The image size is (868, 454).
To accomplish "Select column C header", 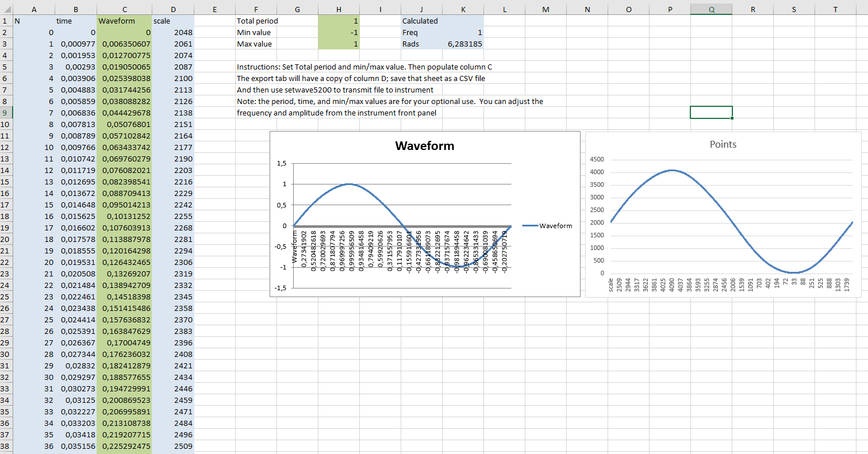I will [x=124, y=9].
